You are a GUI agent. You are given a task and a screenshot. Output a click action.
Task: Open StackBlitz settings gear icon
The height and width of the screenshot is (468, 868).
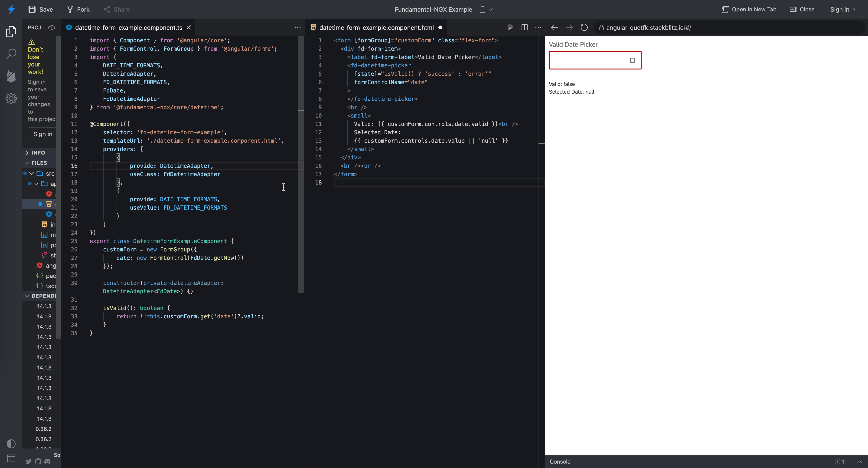11,99
